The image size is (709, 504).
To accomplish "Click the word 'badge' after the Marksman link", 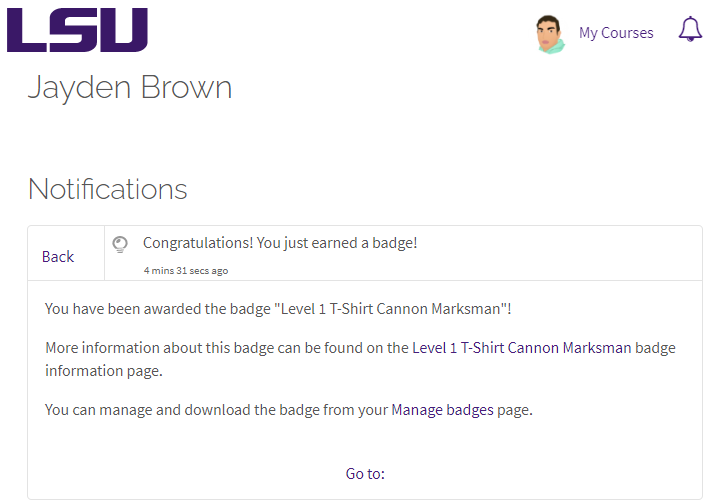I will (x=656, y=348).
